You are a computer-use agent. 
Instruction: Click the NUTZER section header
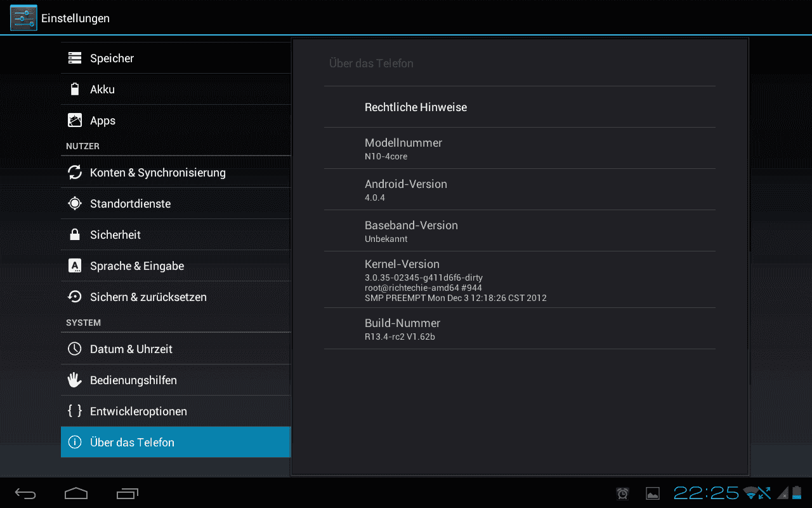coord(82,146)
